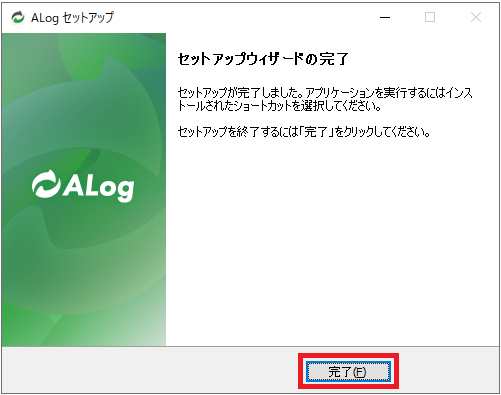
Task: Close the ALog setup wizard window
Action: [476, 17]
